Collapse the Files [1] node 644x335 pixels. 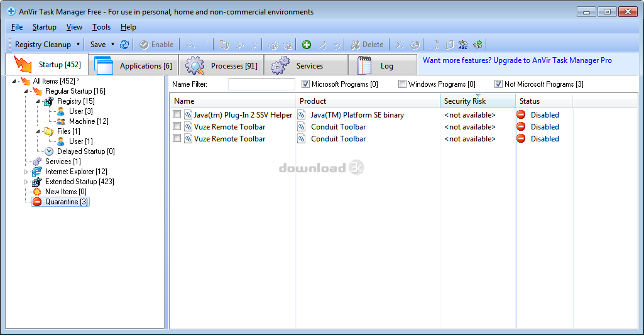point(38,131)
